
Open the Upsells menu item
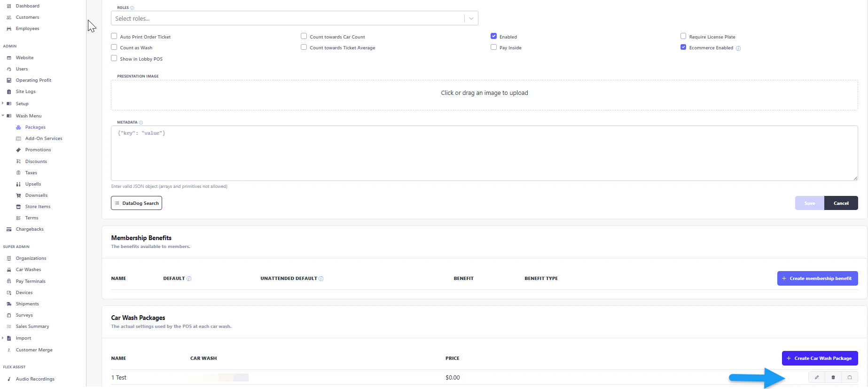point(33,184)
